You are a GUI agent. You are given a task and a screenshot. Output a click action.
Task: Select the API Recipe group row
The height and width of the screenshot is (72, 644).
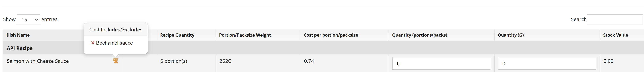324,48
